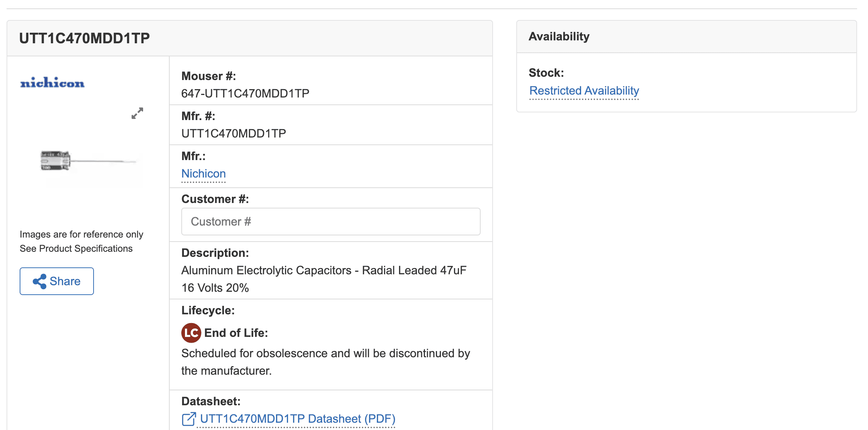The height and width of the screenshot is (430, 868).
Task: Click the 'Images are for reference only' note
Action: coord(81,234)
